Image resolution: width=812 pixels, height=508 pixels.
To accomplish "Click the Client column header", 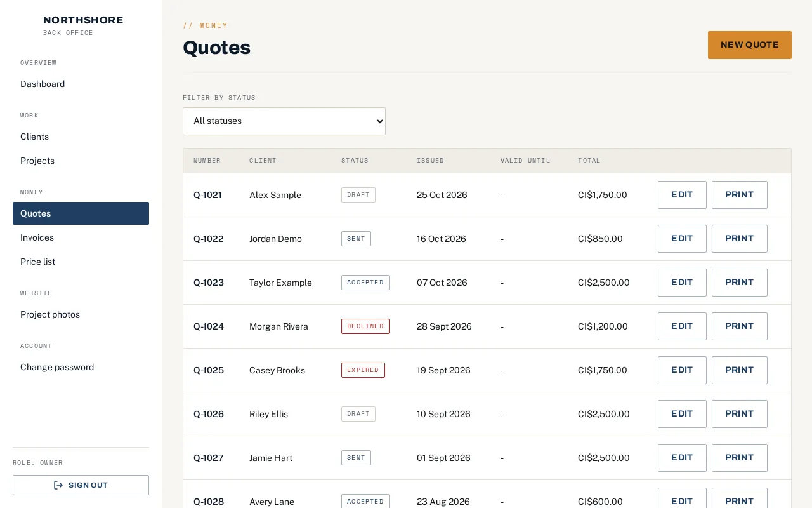I will tap(263, 161).
